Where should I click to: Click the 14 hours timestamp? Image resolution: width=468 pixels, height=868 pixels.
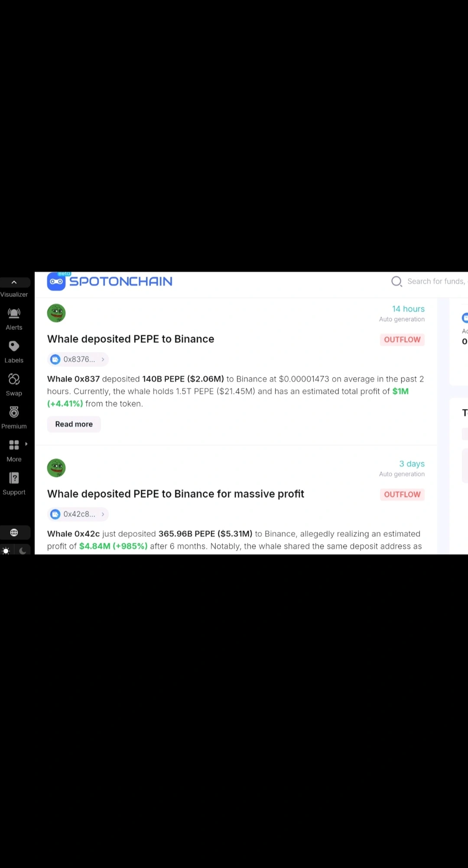pos(408,309)
